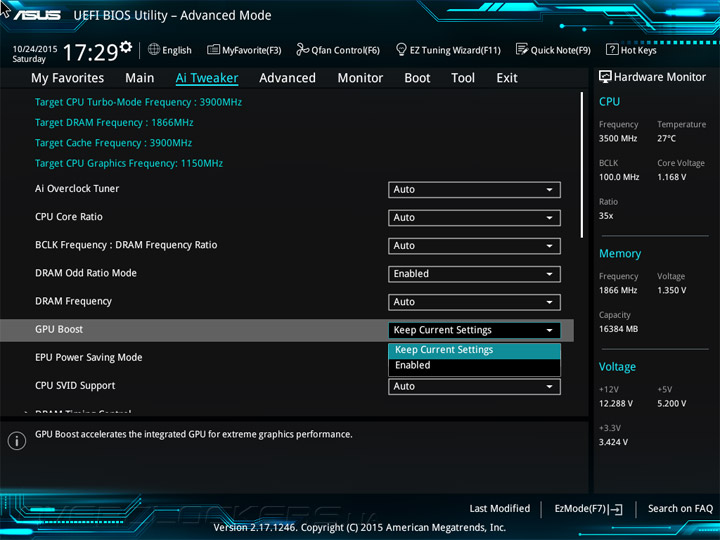The image size is (720, 540).
Task: Open the Ai Overclock Tuner dropdown
Action: 474,190
